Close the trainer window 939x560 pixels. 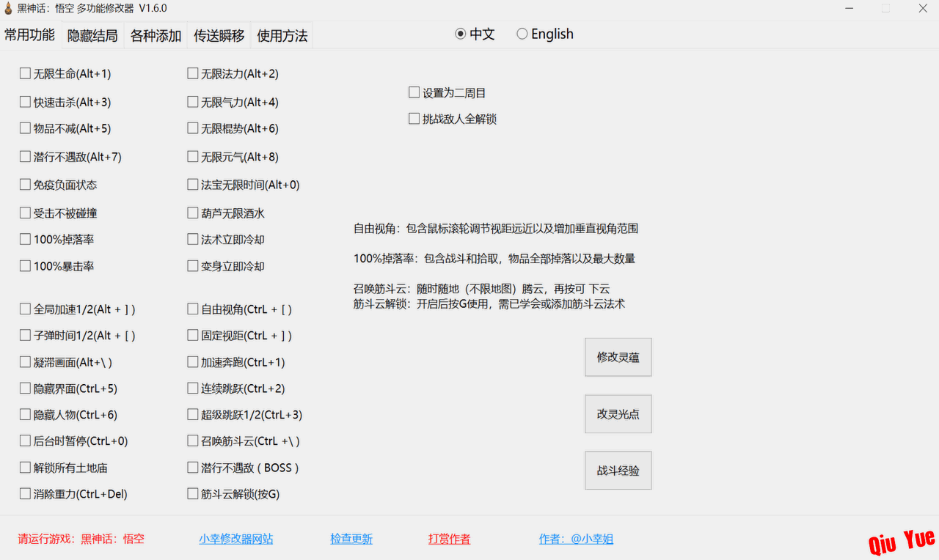click(x=923, y=9)
